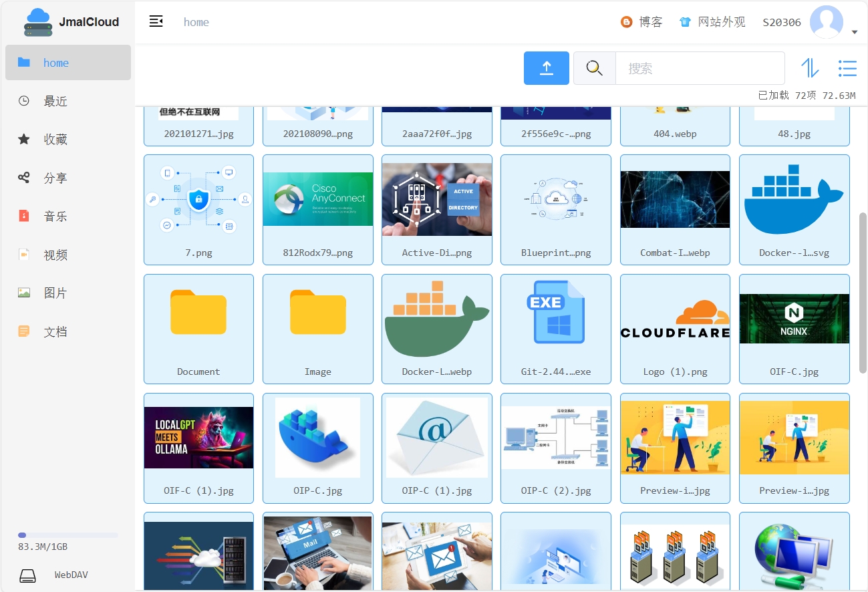Image resolution: width=868 pixels, height=592 pixels.
Task: Open 音乐 music in sidebar
Action: coord(68,216)
